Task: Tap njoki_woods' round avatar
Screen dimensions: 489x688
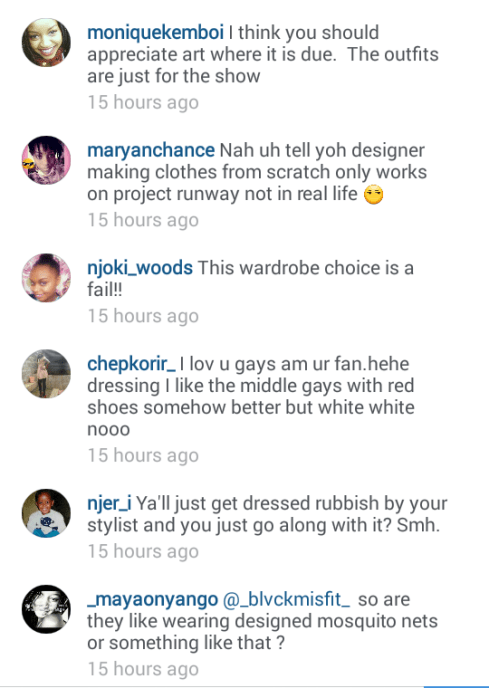Action: [x=46, y=278]
